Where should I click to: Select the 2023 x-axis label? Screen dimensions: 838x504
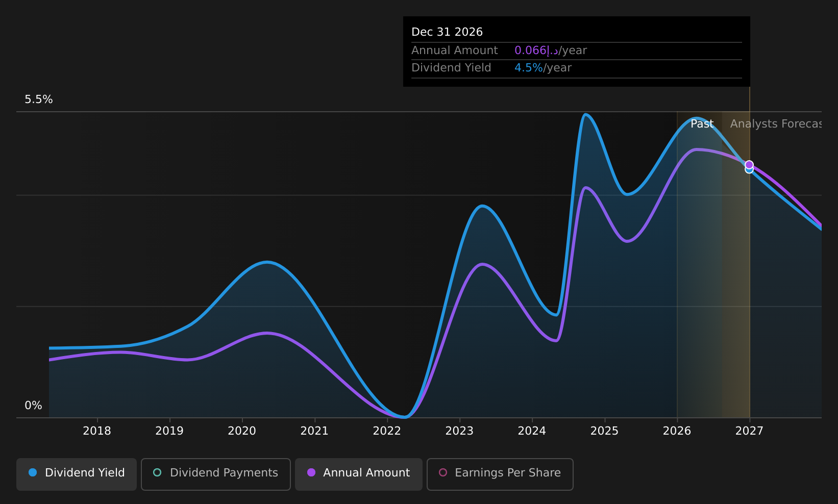pyautogui.click(x=459, y=431)
